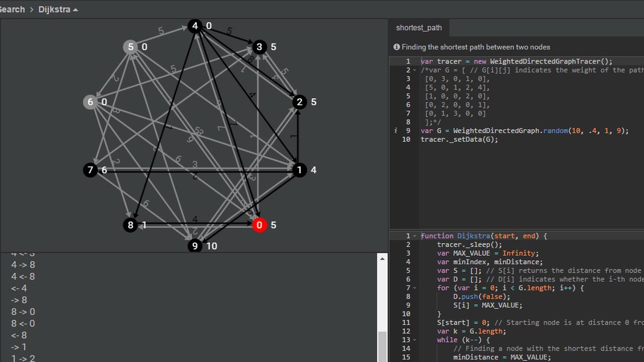Screen dimensions: 644x362
Task: Click graph node 4
Action: click(195, 26)
